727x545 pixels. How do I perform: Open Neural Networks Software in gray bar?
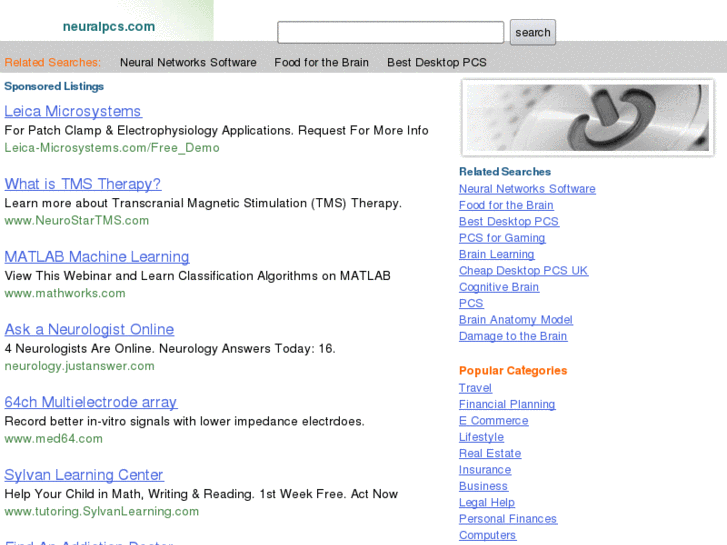click(x=188, y=62)
